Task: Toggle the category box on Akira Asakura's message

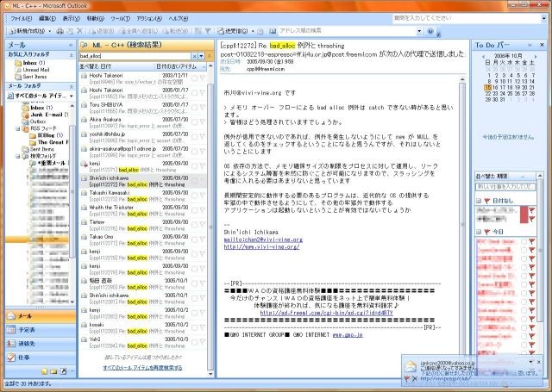Action: tap(194, 122)
